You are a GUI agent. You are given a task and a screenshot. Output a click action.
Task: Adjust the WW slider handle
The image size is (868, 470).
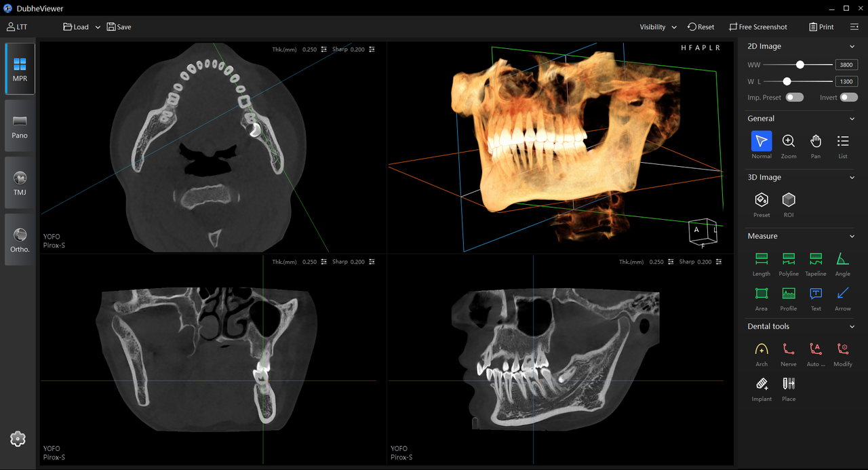pyautogui.click(x=800, y=64)
